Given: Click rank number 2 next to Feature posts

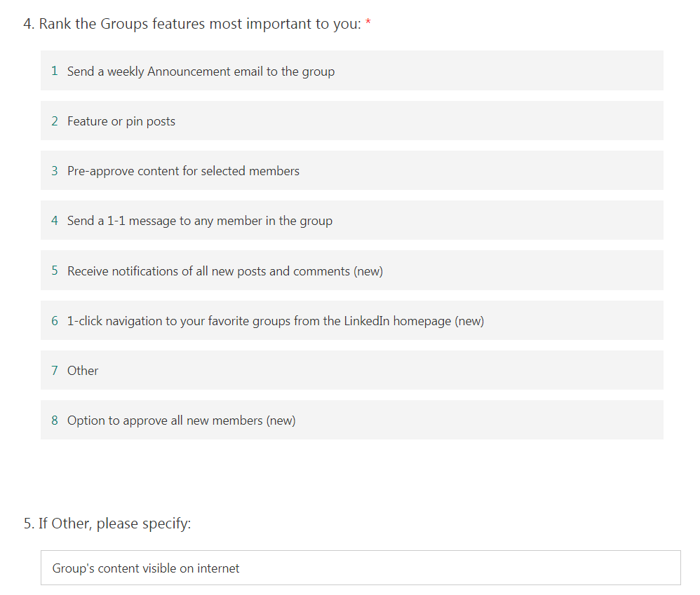Looking at the screenshot, I should (55, 121).
